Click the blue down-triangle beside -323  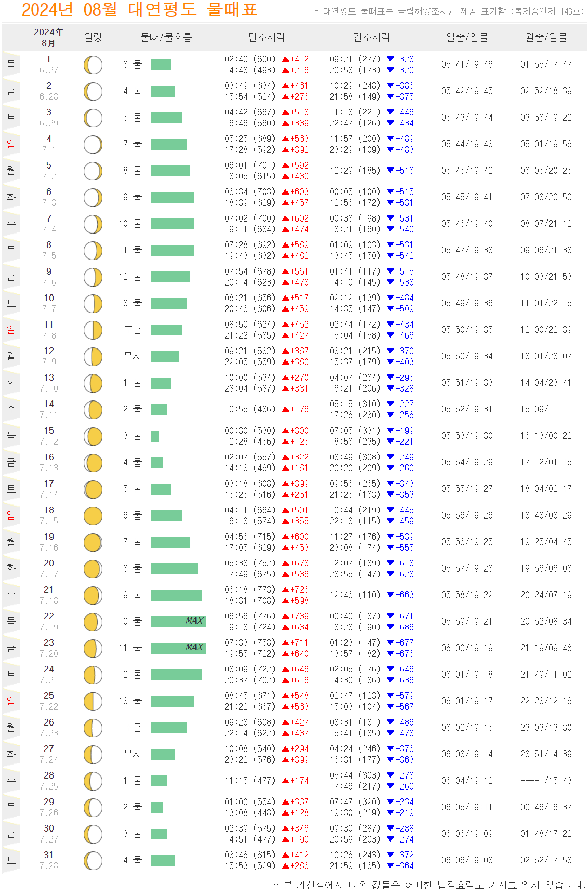pos(391,59)
